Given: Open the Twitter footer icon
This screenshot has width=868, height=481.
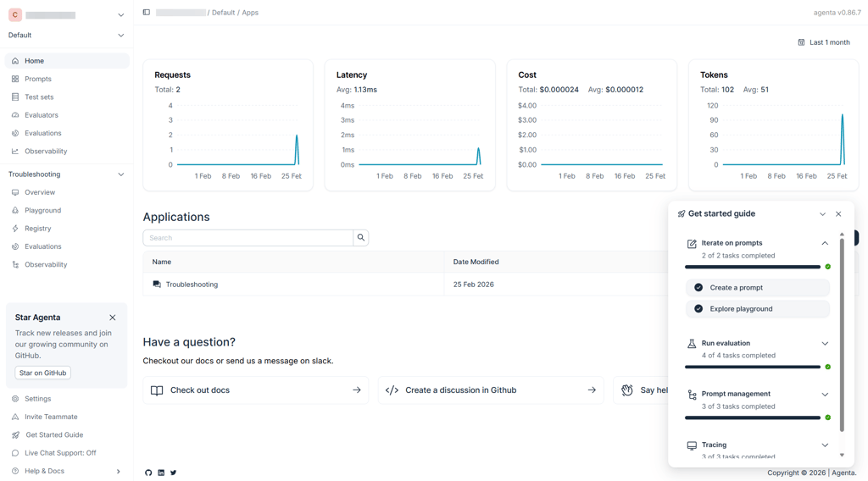Looking at the screenshot, I should pyautogui.click(x=173, y=473).
